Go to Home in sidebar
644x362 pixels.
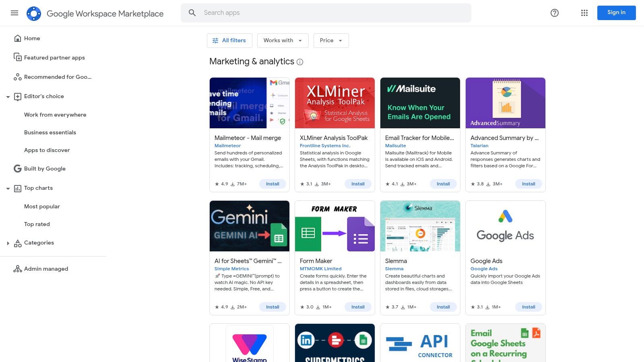(x=32, y=38)
